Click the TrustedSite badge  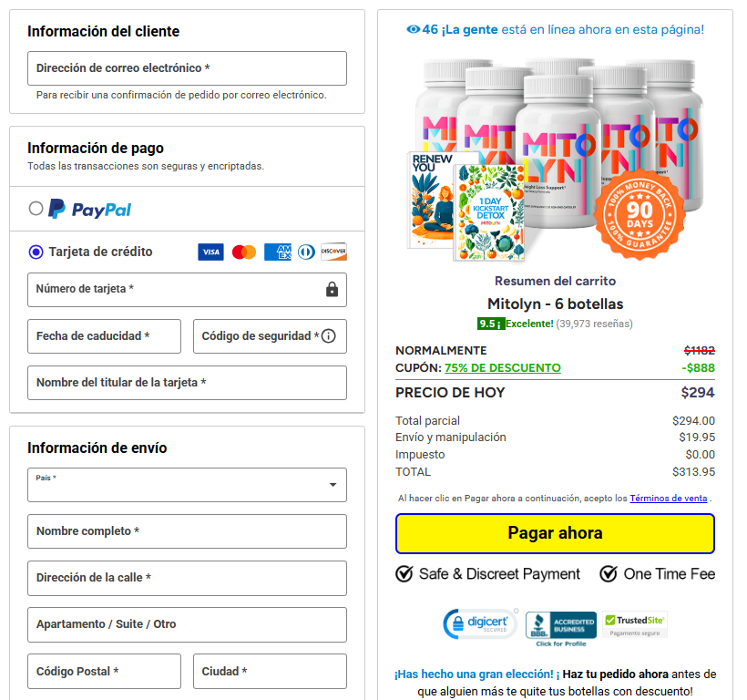(x=635, y=624)
